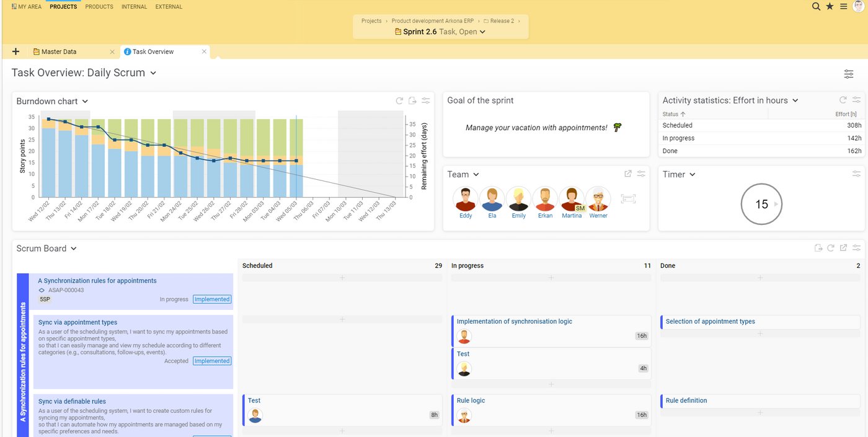Viewport: 868px width, 437px height.
Task: Add task at top of Done column
Action: click(761, 278)
